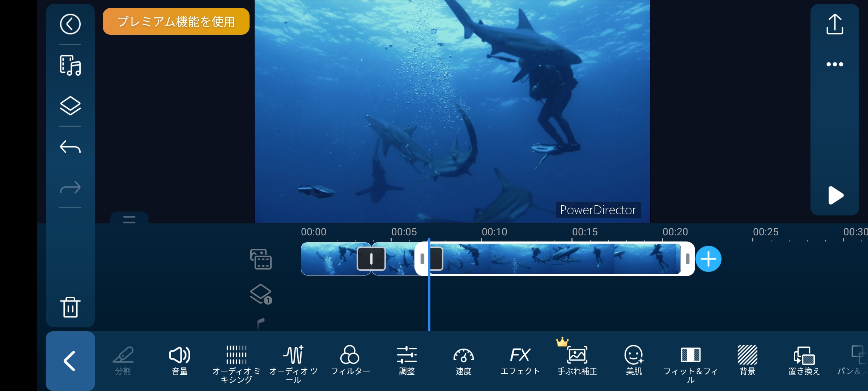The width and height of the screenshot is (868, 391).
Task: Tap the back arrow circle icon
Action: (70, 24)
